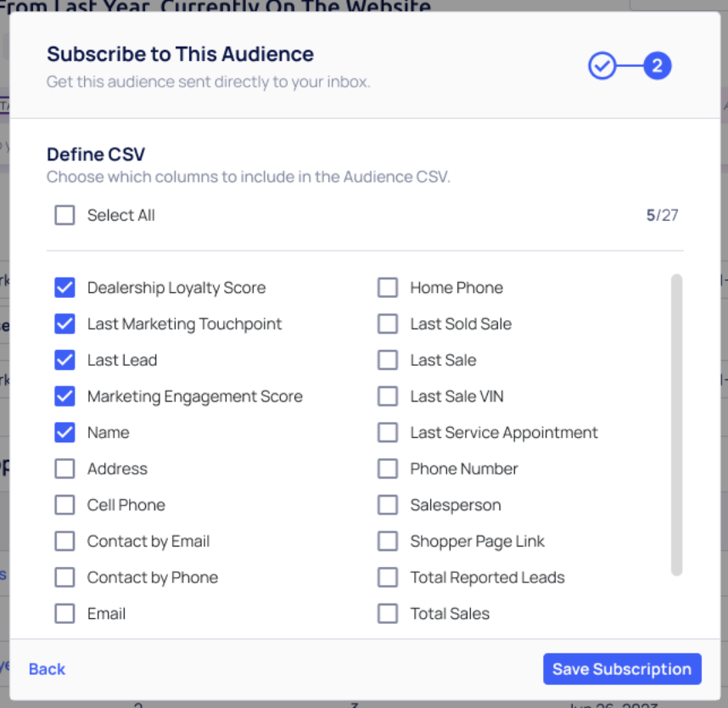Include the Home Phone column
Viewport: 728px width, 708px height.
388,288
